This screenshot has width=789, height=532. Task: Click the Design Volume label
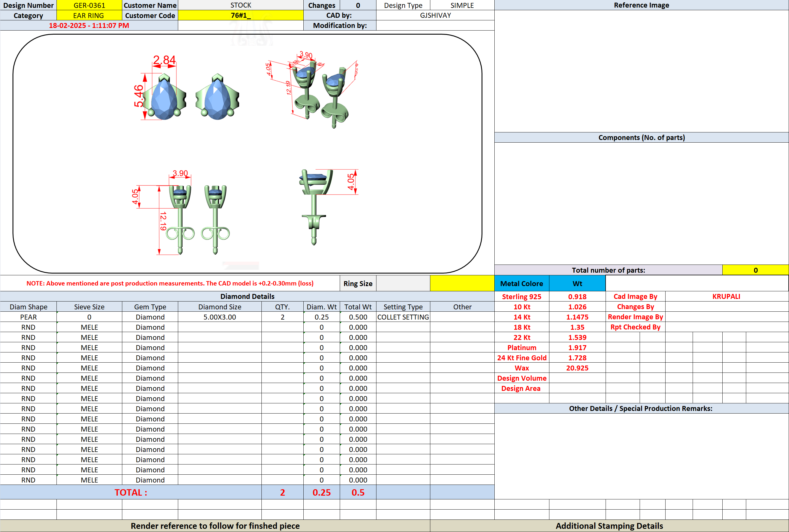pos(522,378)
